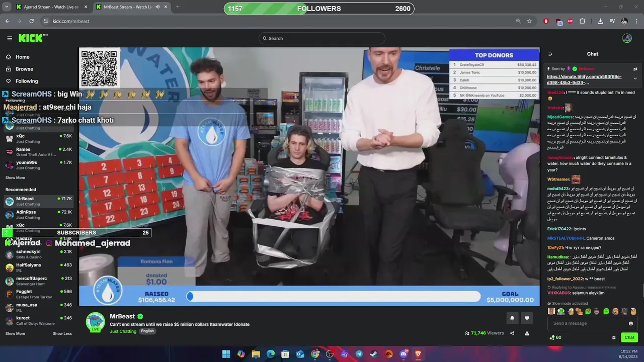Viewport: 644px width, 362px height.
Task: Click MrBeast live avatar below video
Action: click(95, 322)
